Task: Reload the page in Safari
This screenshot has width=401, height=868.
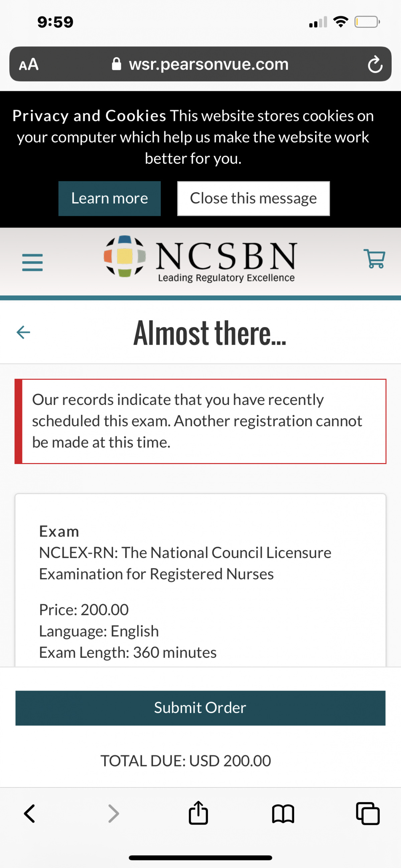Action: point(375,64)
